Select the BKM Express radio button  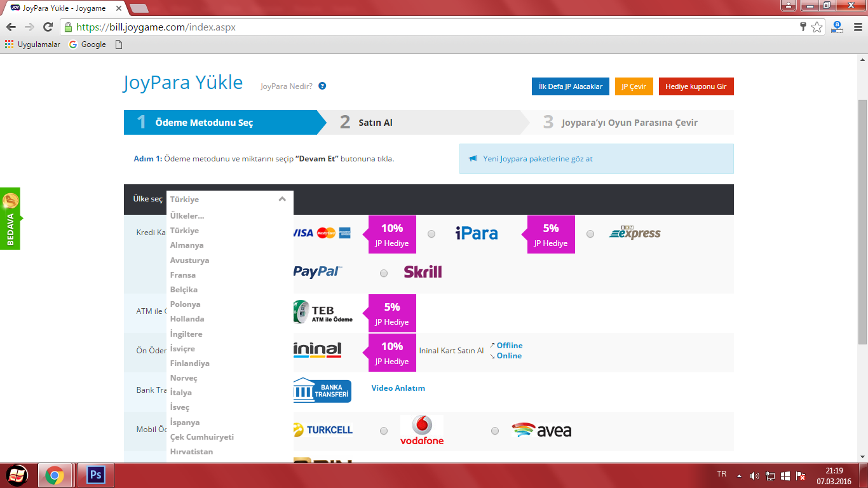[590, 234]
